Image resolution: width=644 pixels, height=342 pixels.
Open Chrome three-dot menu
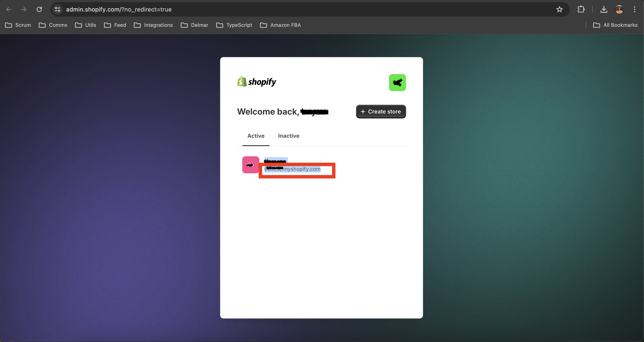pos(634,10)
